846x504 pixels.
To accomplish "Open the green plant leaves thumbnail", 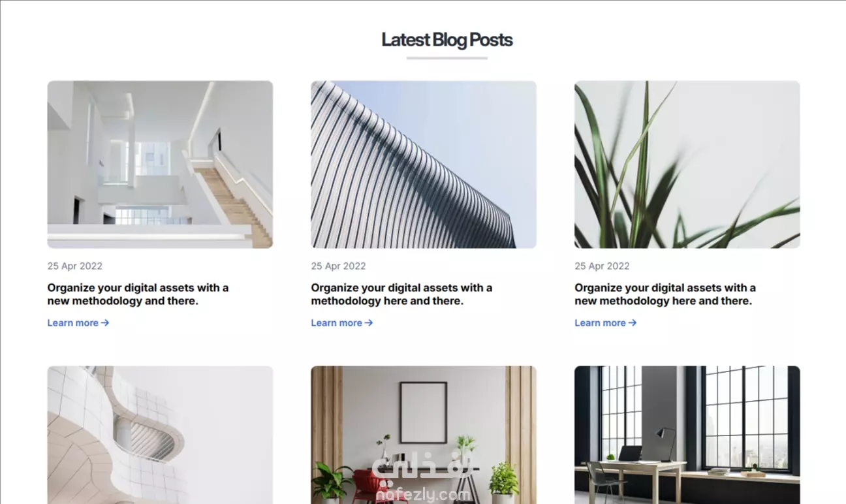I will point(687,165).
